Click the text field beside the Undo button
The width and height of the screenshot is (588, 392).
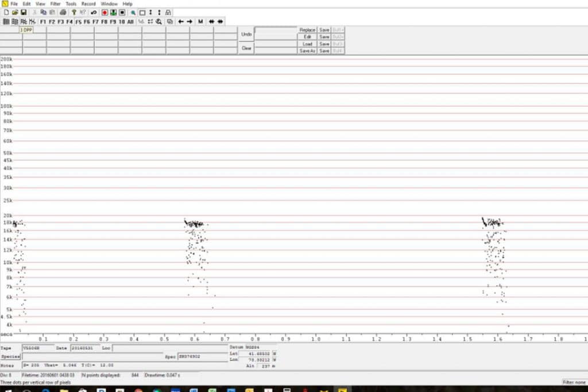tap(276, 30)
